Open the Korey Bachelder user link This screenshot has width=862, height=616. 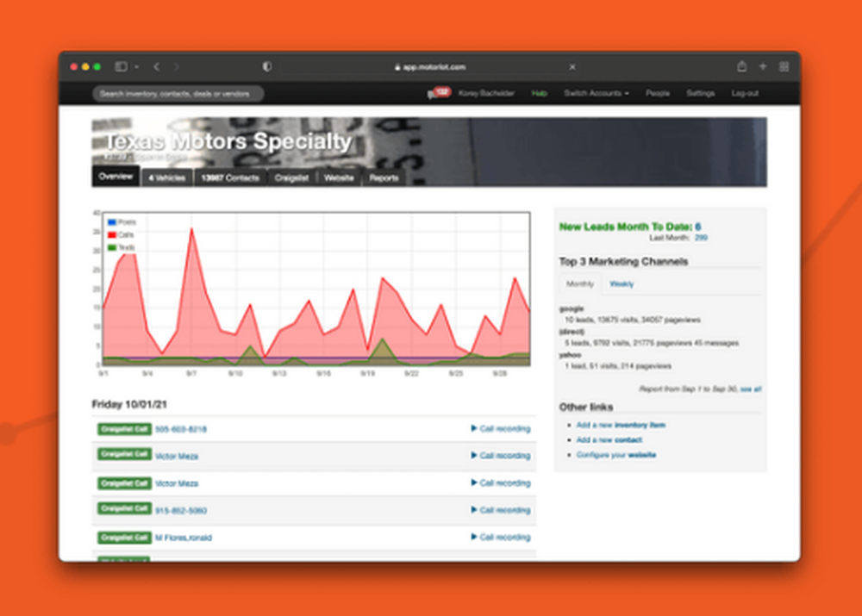(x=486, y=93)
